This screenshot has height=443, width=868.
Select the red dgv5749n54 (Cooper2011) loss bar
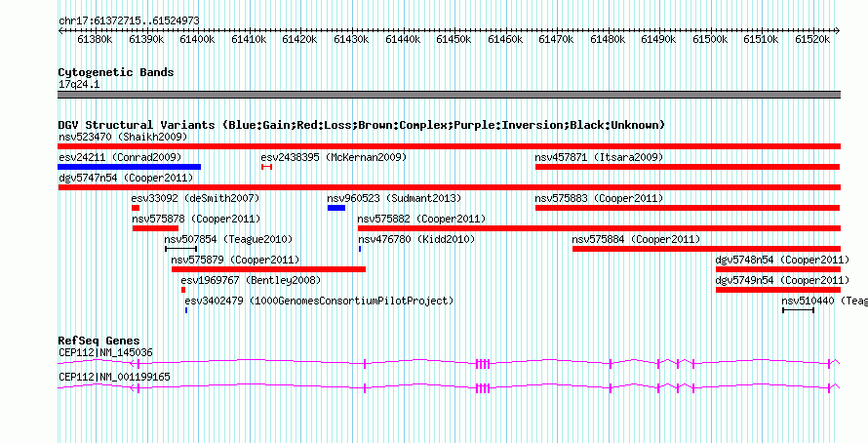777,290
